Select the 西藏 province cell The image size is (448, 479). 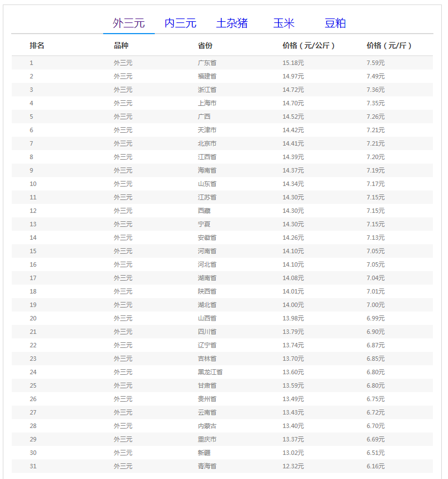204,211
